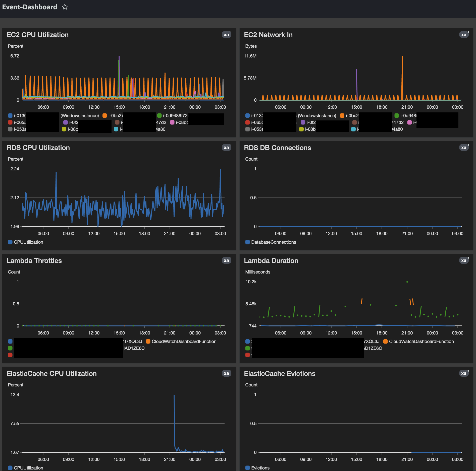Click the xa badge on EC2 Network In widget
This screenshot has height=471, width=476.
(464, 35)
